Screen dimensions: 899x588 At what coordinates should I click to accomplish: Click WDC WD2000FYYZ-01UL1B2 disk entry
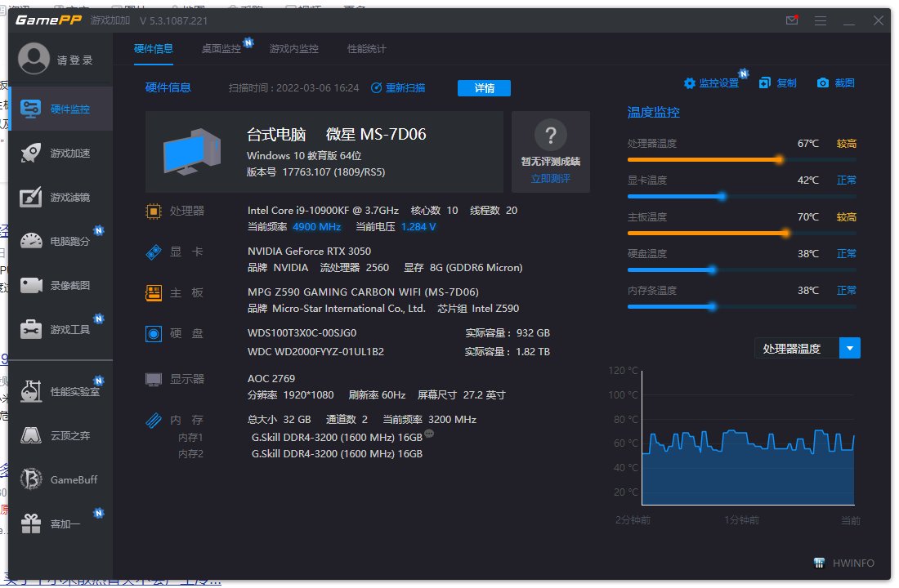coord(316,351)
